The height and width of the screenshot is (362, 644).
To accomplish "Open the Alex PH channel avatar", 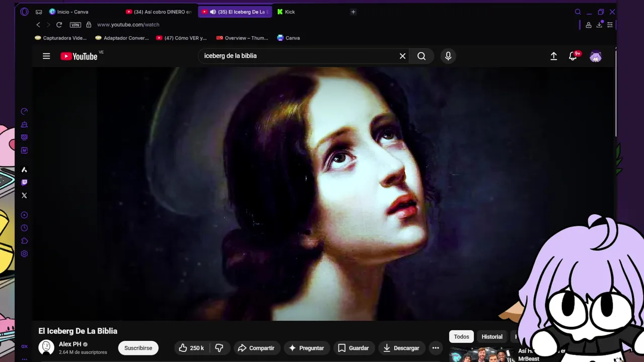I will [x=46, y=347].
